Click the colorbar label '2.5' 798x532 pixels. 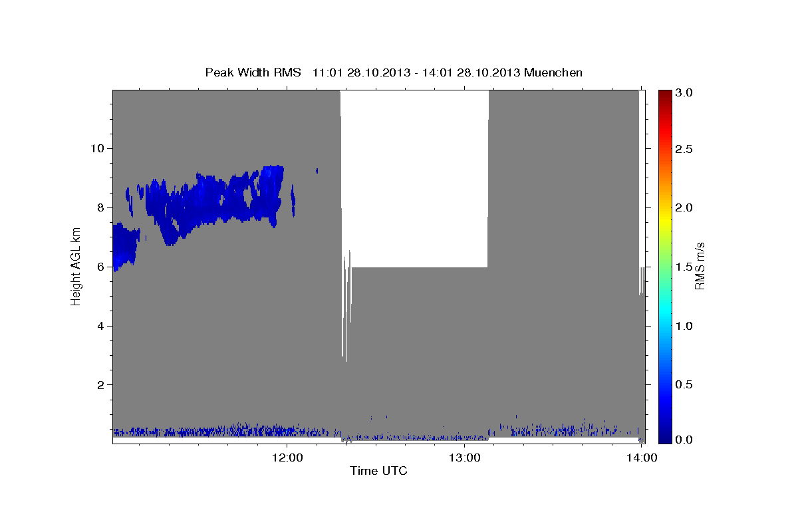tap(684, 149)
